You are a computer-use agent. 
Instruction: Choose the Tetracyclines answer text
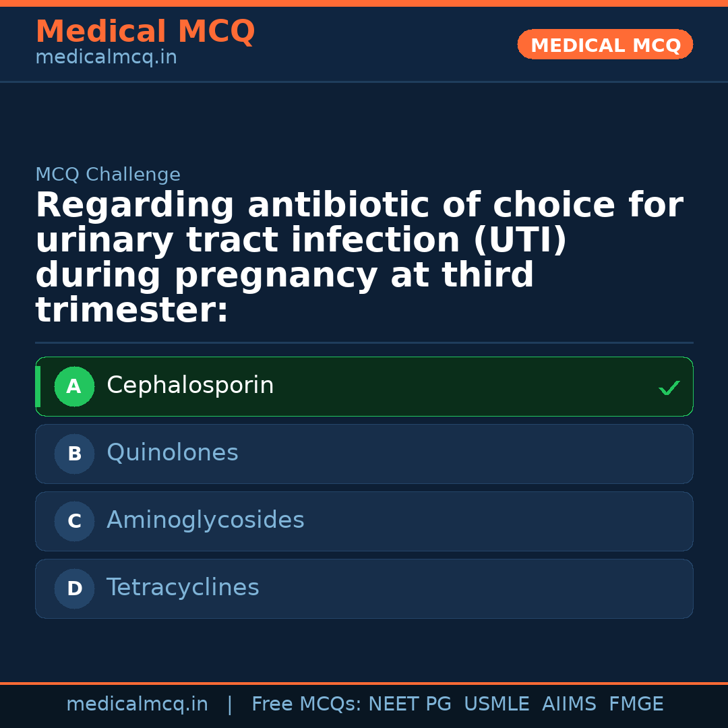183,588
